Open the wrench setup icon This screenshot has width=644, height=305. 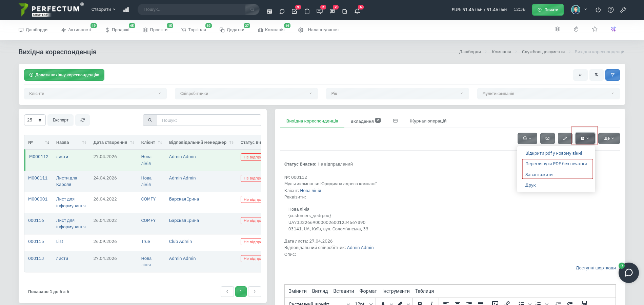pos(623,10)
